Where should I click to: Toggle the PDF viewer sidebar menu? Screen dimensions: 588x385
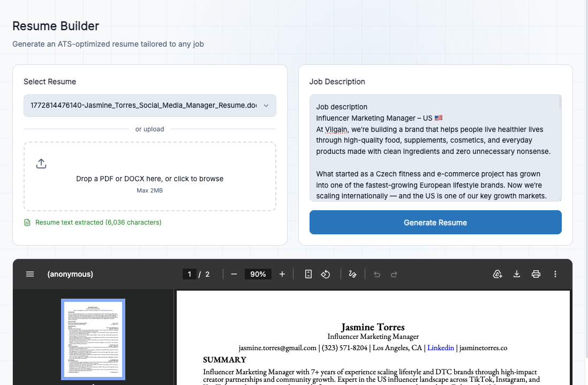pyautogui.click(x=30, y=274)
